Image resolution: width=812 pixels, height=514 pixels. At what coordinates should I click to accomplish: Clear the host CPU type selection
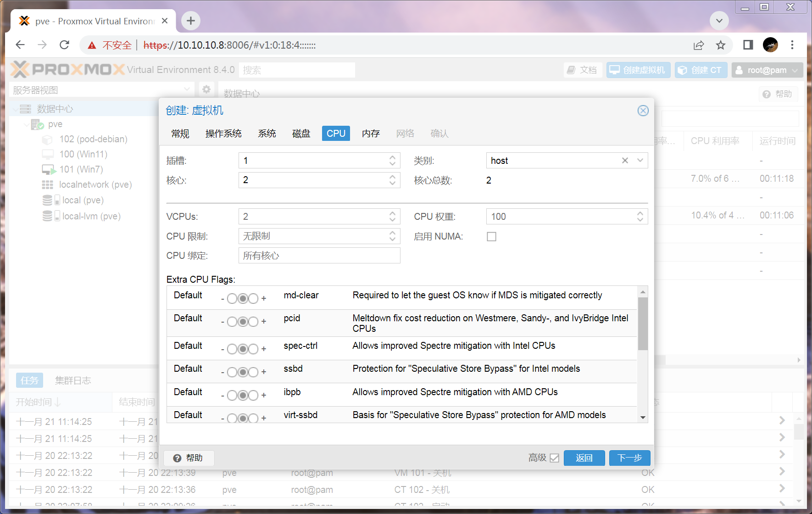[x=625, y=161]
